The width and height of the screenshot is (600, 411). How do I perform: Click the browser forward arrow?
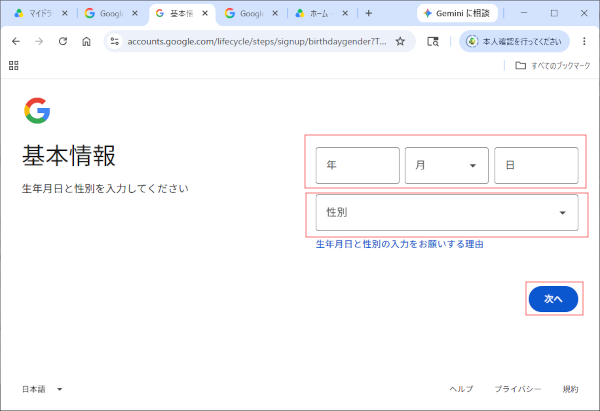click(x=39, y=41)
